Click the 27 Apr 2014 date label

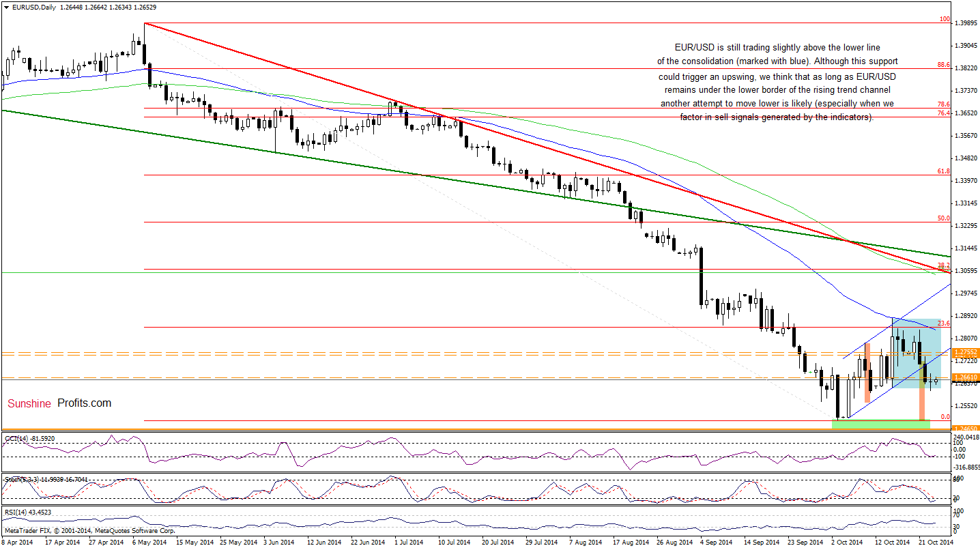pyautogui.click(x=106, y=542)
